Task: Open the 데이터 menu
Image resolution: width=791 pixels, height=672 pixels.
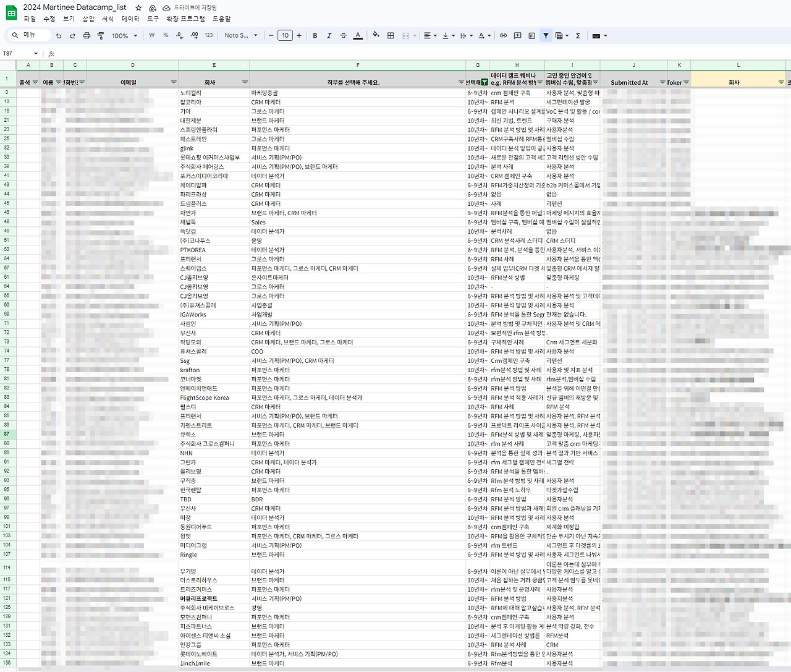Action: click(x=130, y=19)
